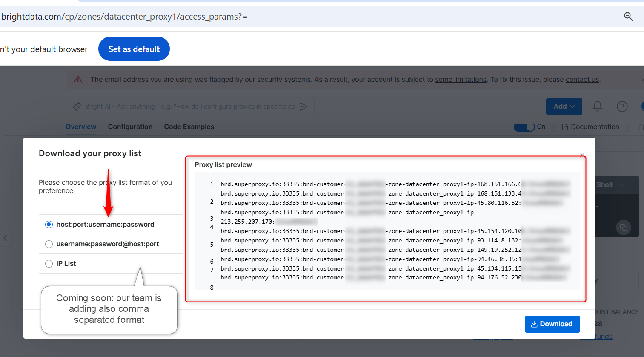Click the Download button
The height and width of the screenshot is (357, 644).
(552, 324)
